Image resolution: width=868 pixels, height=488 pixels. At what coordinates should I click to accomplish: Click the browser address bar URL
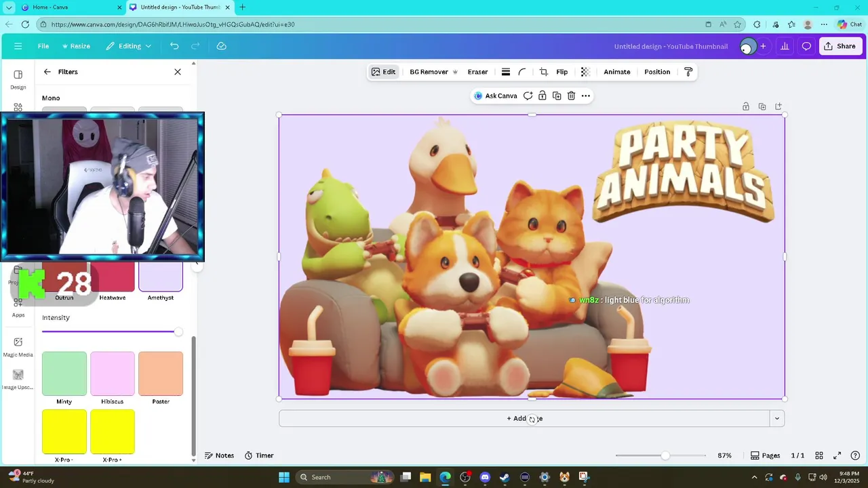pos(173,24)
